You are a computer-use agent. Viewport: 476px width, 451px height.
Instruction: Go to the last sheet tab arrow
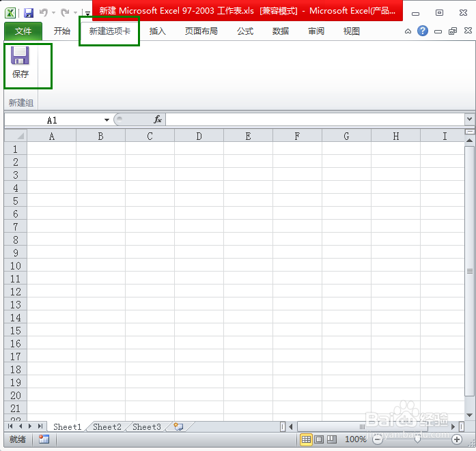[x=40, y=426]
